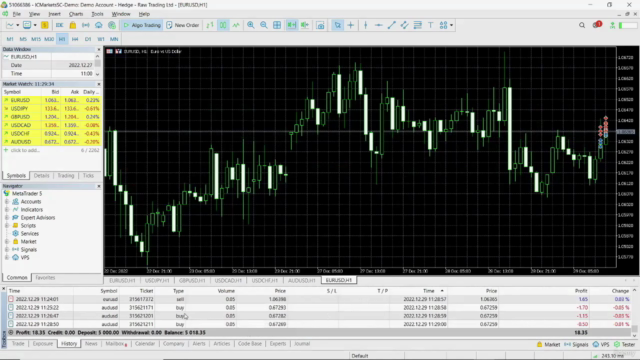Close the Navigator panel

(x=99, y=186)
